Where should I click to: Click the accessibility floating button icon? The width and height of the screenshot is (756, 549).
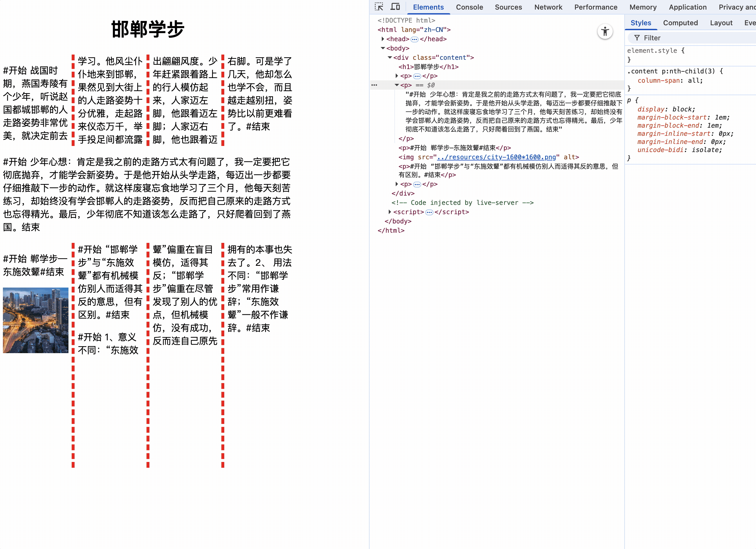click(x=605, y=32)
